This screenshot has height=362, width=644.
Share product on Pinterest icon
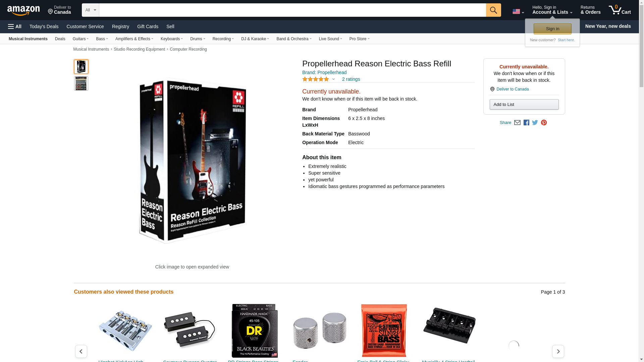(544, 123)
